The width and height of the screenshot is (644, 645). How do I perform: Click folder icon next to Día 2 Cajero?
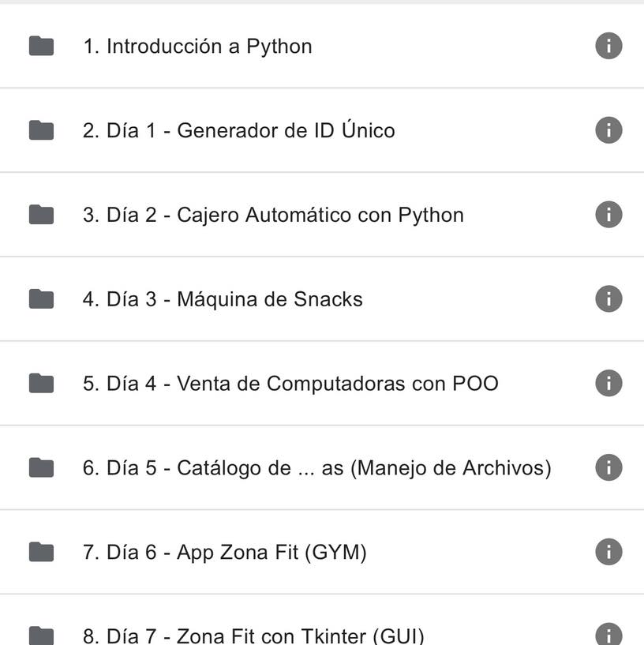[x=41, y=214]
